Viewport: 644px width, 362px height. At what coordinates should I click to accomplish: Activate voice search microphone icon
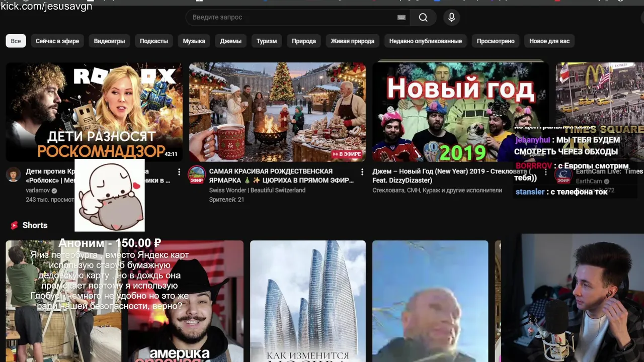point(451,18)
